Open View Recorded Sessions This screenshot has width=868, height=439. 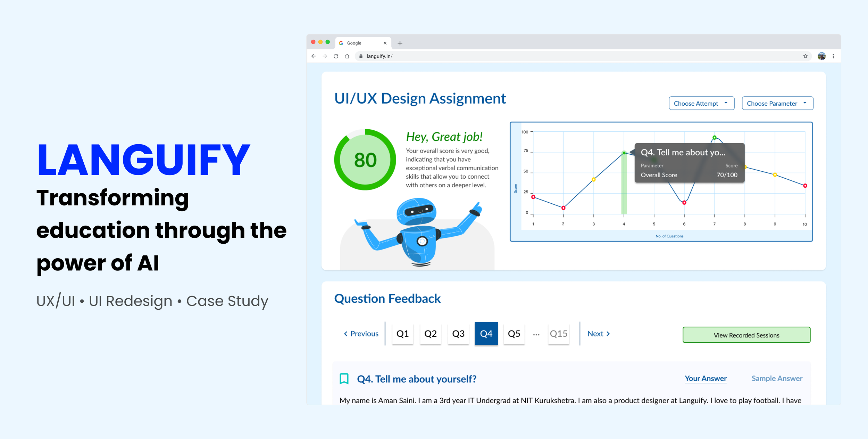(x=746, y=335)
